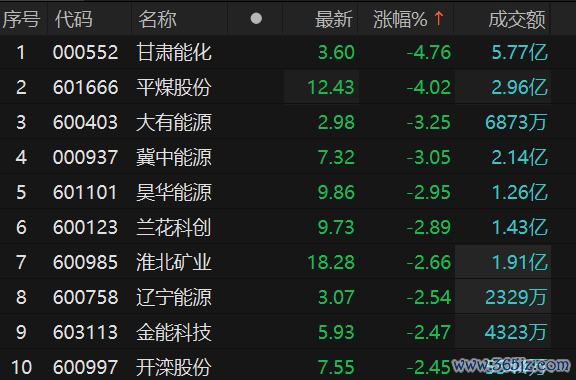Sort by the 涨幅% column header
Viewport: 576px width, 380px height.
400,19
